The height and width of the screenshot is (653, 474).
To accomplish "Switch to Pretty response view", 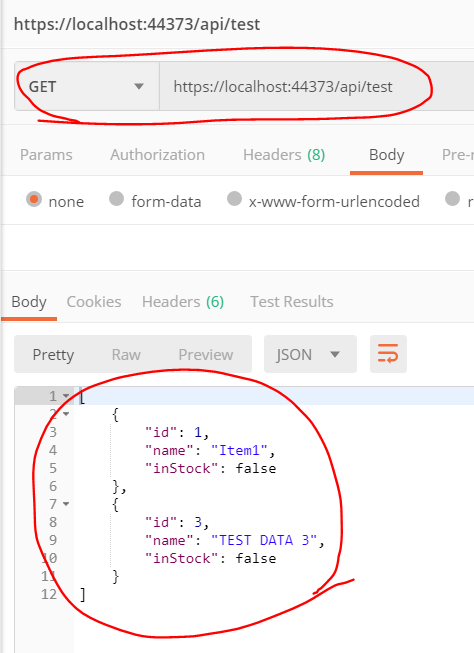I will pyautogui.click(x=53, y=355).
